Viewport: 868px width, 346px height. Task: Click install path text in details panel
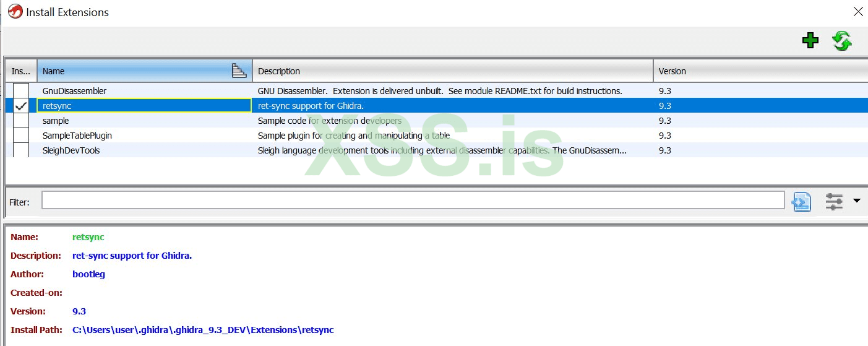tap(203, 330)
